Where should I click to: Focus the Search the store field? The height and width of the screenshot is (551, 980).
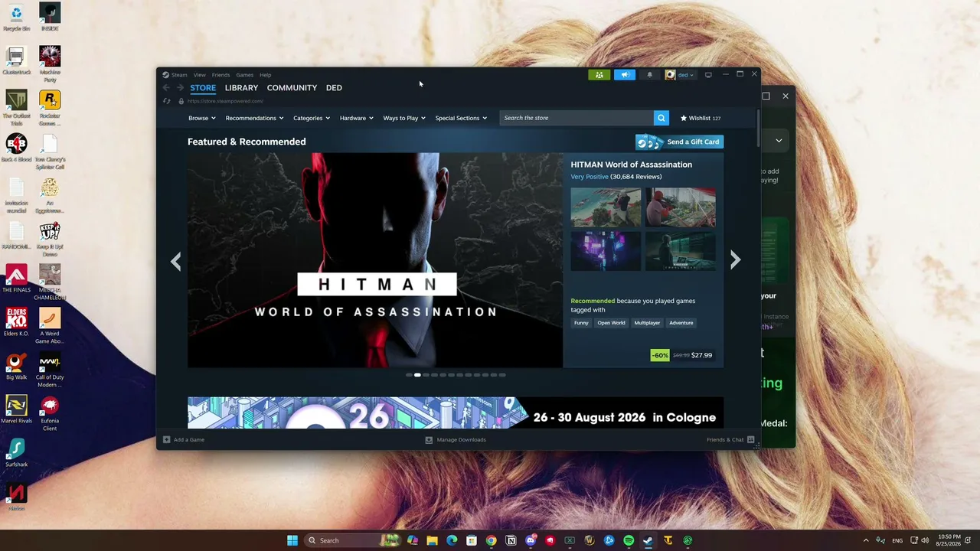coord(577,118)
